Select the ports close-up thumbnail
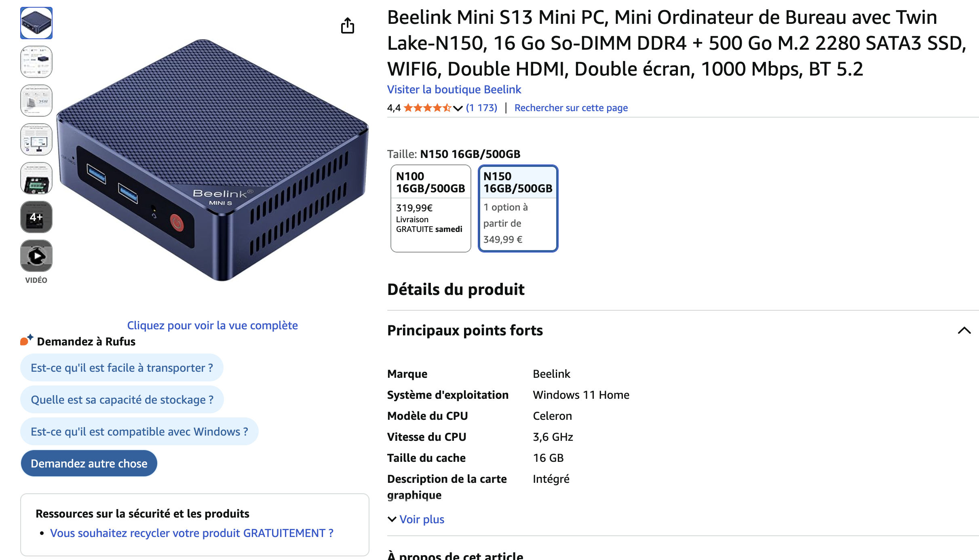The width and height of the screenshot is (979, 560). pyautogui.click(x=36, y=178)
